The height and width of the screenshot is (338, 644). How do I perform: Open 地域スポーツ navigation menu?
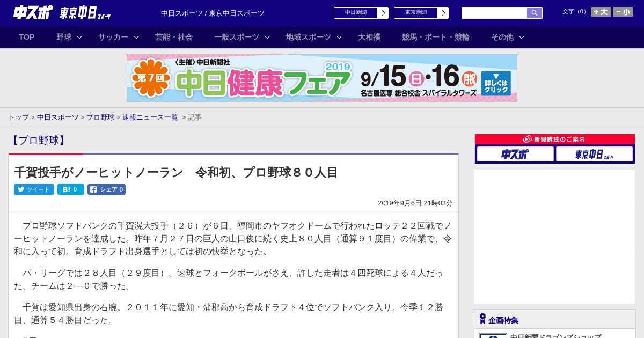click(x=309, y=37)
